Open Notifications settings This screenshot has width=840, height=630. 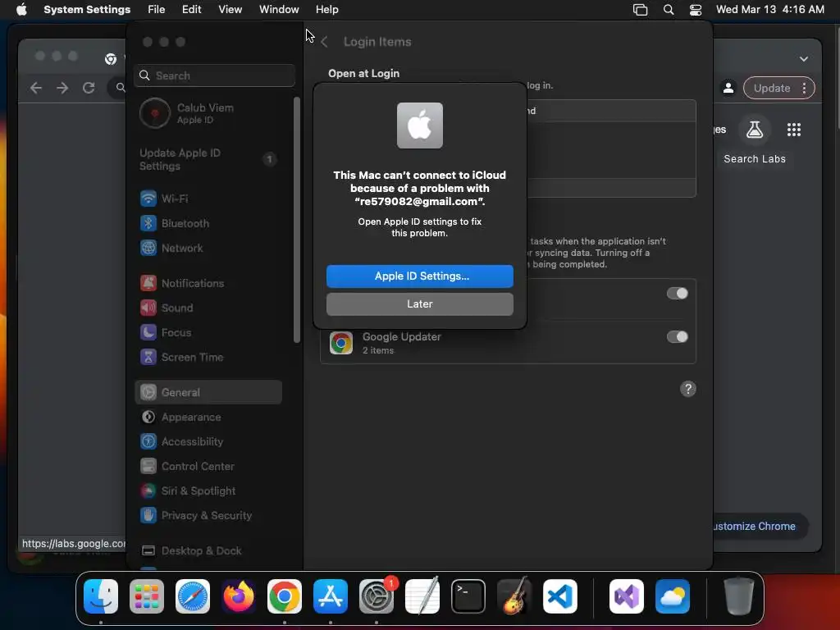(208, 283)
